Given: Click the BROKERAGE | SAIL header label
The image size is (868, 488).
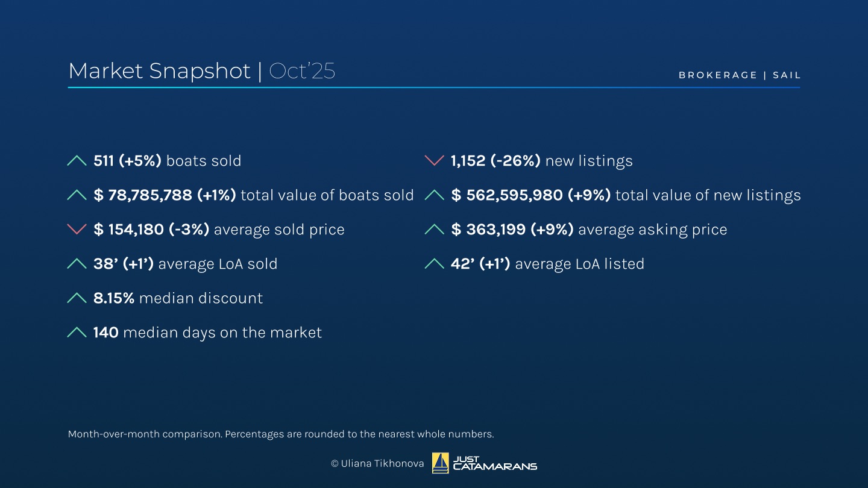Looking at the screenshot, I should click(740, 75).
